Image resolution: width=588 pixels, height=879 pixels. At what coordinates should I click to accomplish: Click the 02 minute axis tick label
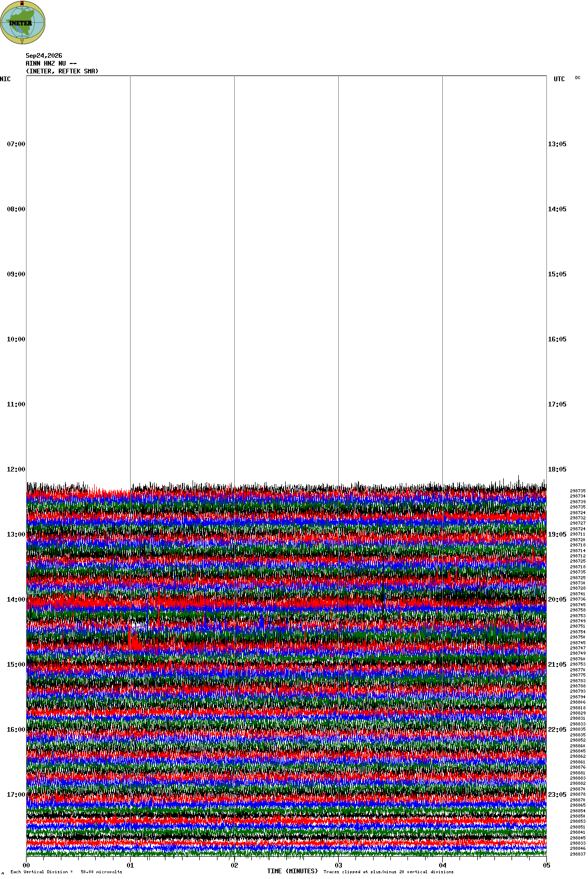click(x=234, y=865)
